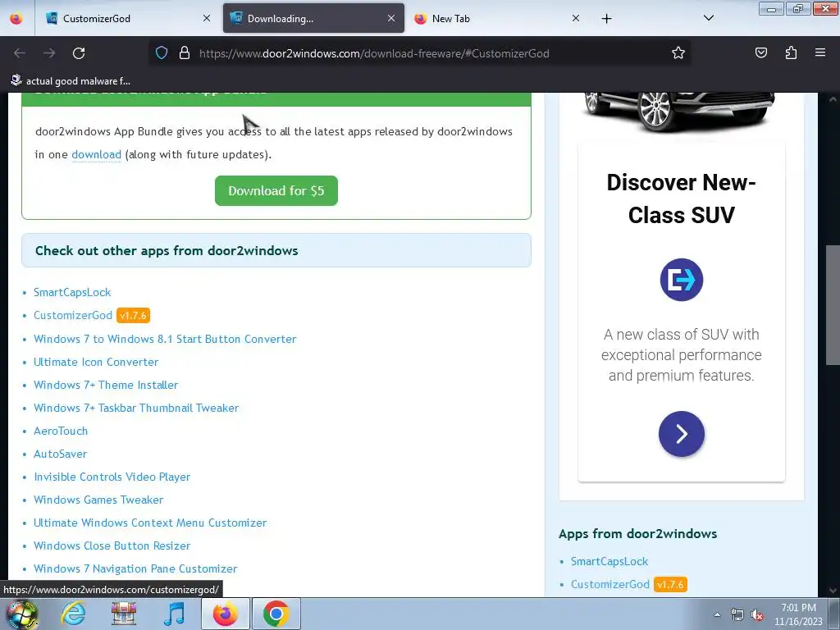Open the Save to Pocket icon
Viewport: 840px width, 630px height.
[760, 52]
